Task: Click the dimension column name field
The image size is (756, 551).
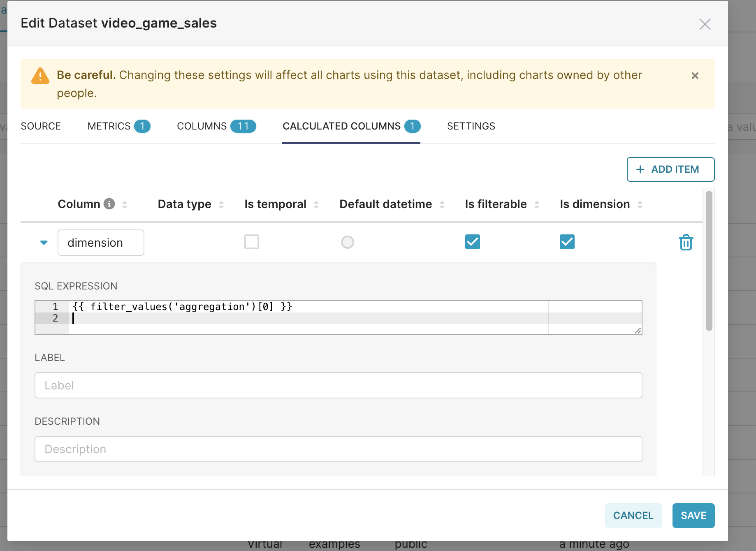Action: coord(101,243)
